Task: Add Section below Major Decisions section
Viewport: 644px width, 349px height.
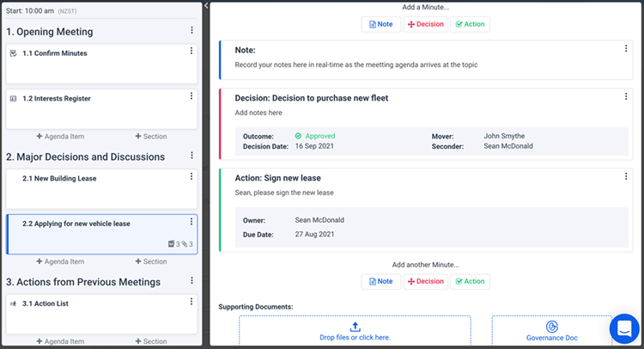Action: (x=150, y=261)
